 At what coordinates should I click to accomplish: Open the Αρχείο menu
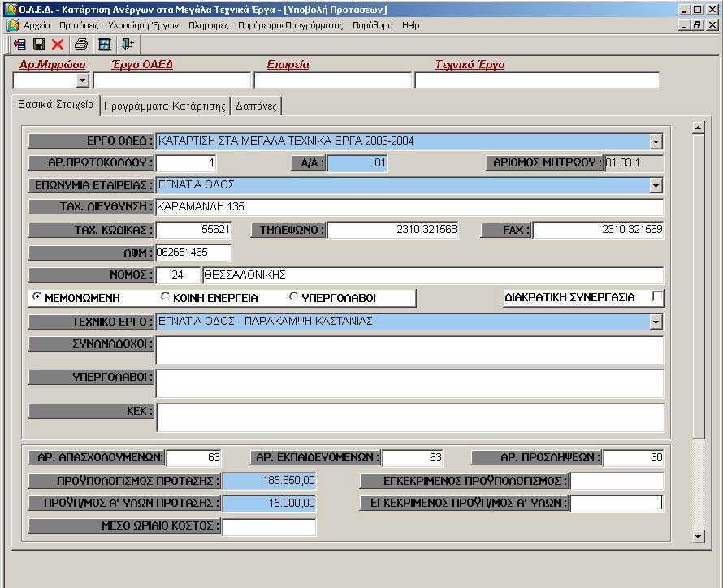37,25
